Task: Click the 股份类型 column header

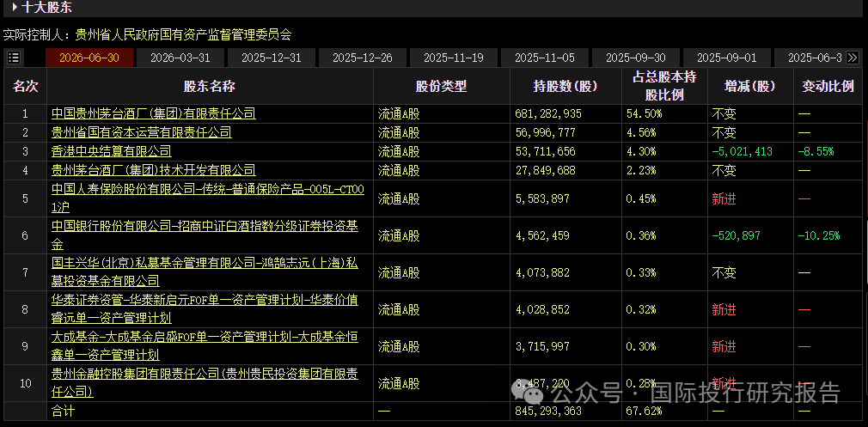Action: (x=441, y=86)
